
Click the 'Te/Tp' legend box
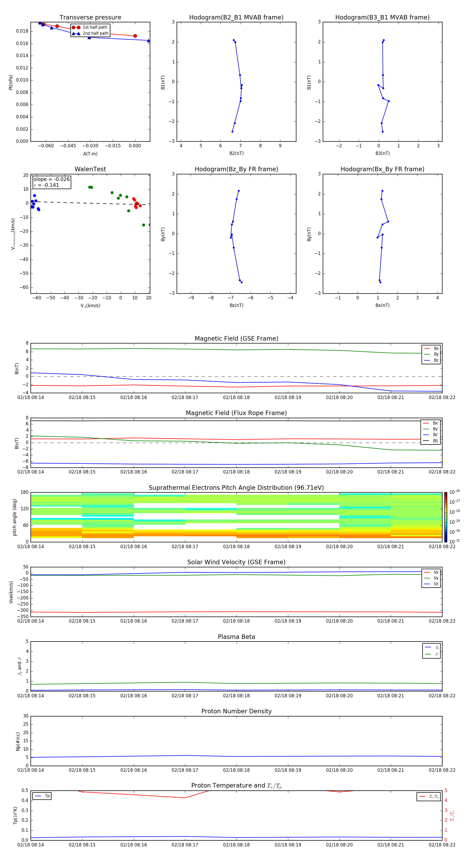pyautogui.click(x=429, y=797)
